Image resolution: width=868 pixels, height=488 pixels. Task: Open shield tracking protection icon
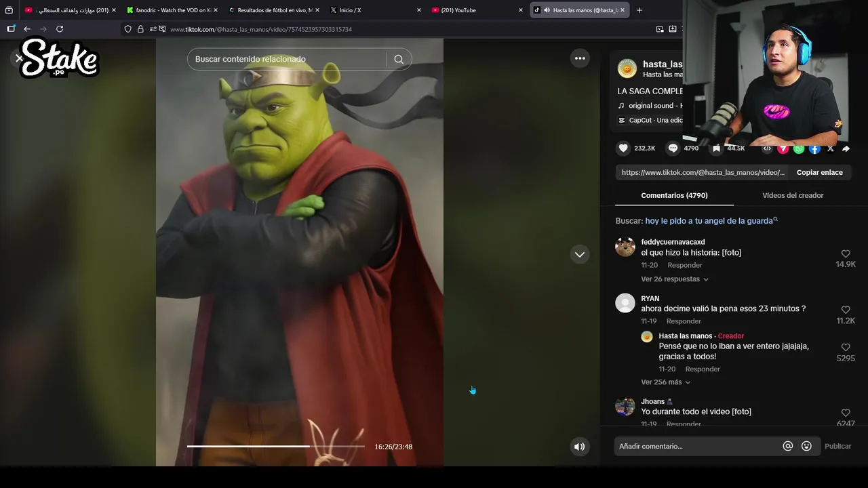click(x=127, y=29)
